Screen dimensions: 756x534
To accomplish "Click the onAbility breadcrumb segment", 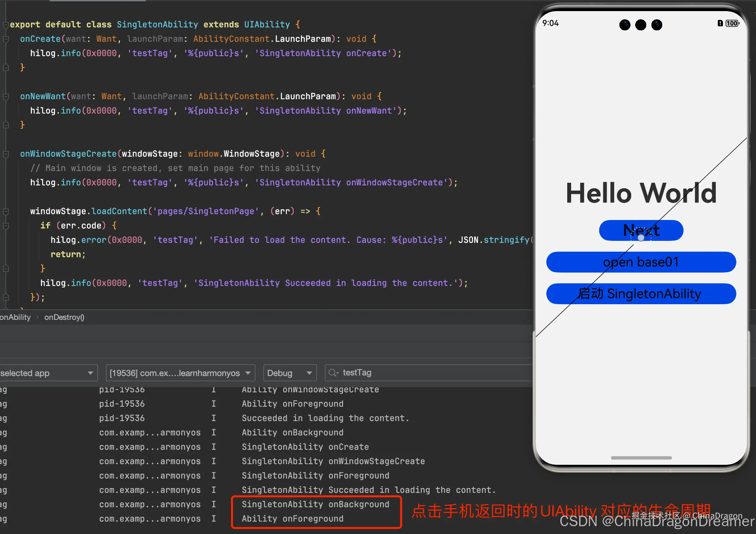I will [15, 317].
